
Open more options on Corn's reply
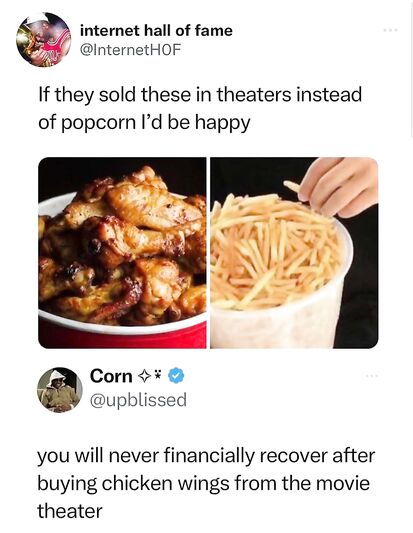click(x=372, y=376)
